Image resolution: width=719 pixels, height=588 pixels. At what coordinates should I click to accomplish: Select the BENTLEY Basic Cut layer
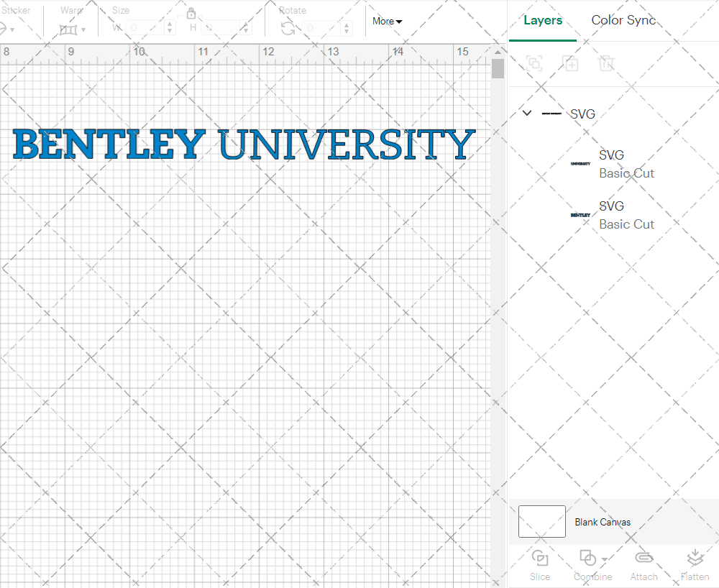click(626, 215)
